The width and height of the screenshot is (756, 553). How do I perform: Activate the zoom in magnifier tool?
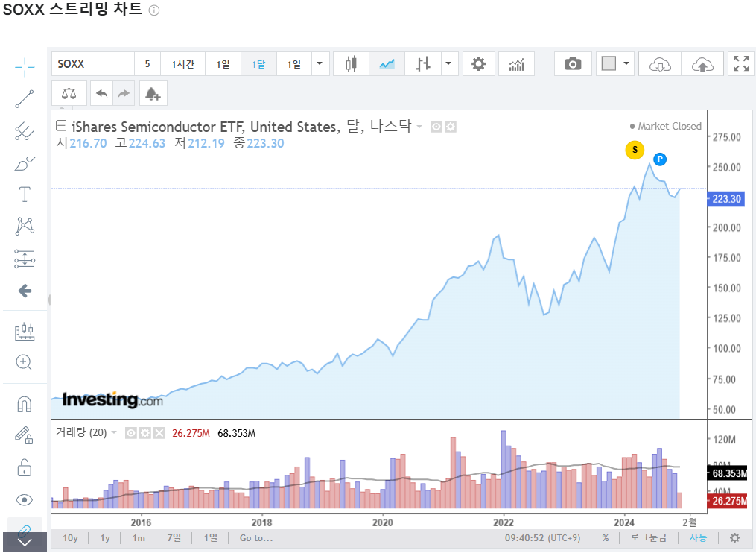(x=24, y=362)
